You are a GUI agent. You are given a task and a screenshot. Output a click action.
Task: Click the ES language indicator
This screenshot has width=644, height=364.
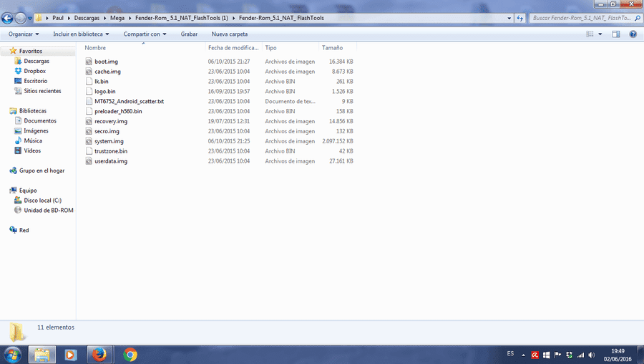(510, 354)
